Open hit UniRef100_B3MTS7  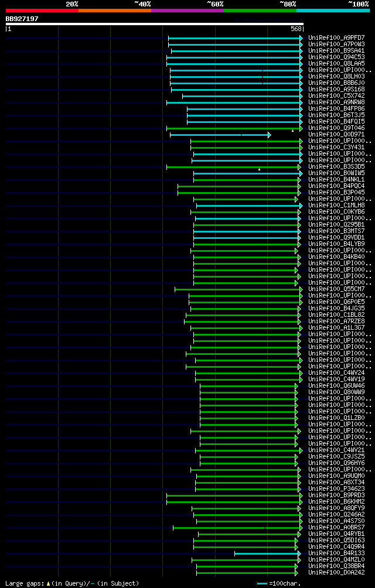336,231
